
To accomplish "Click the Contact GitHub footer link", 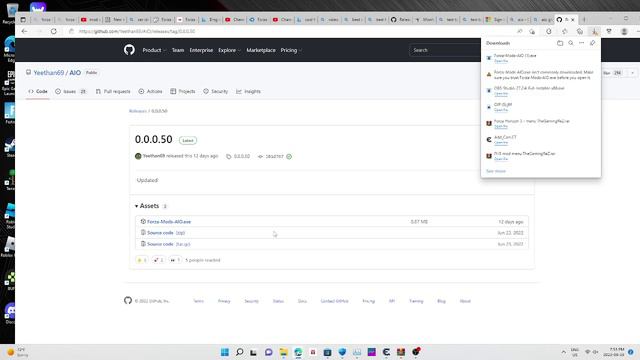I will coord(334,301).
